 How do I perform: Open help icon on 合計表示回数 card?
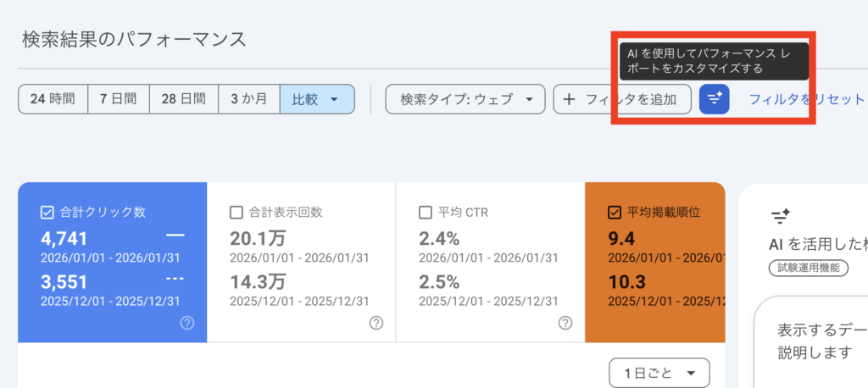376,323
